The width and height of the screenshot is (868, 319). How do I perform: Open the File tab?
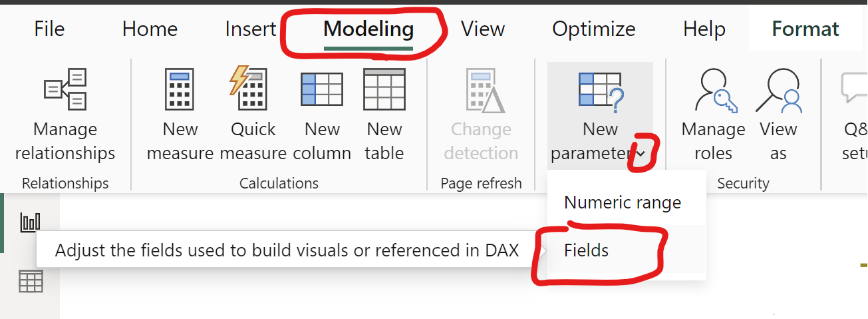coord(49,29)
